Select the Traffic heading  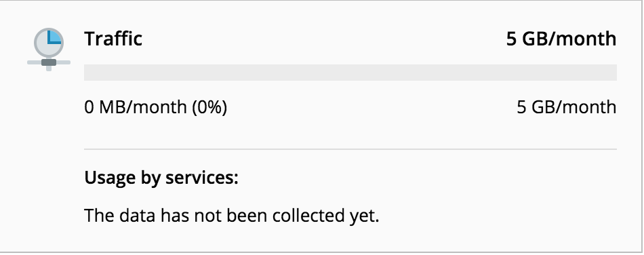point(113,39)
